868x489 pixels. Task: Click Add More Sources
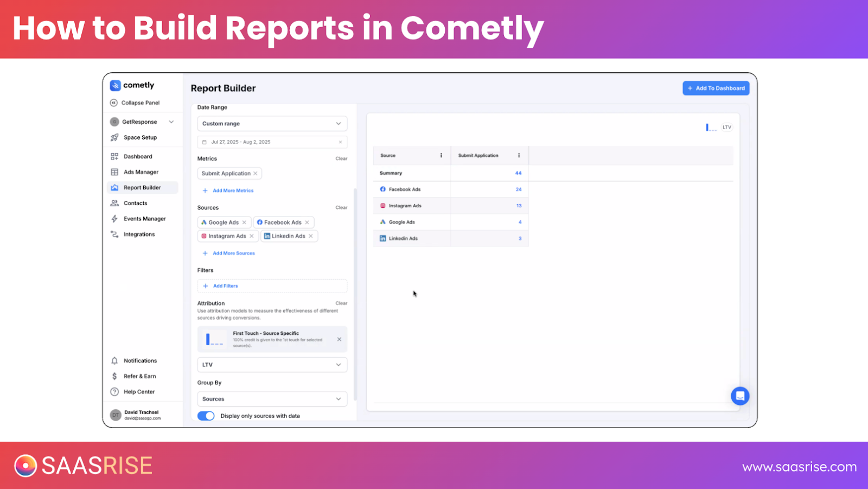pos(229,253)
